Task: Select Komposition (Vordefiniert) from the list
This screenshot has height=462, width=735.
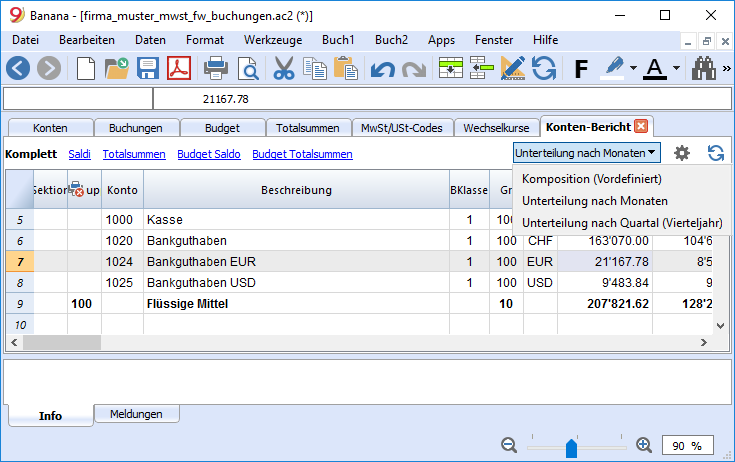Action: [x=592, y=179]
